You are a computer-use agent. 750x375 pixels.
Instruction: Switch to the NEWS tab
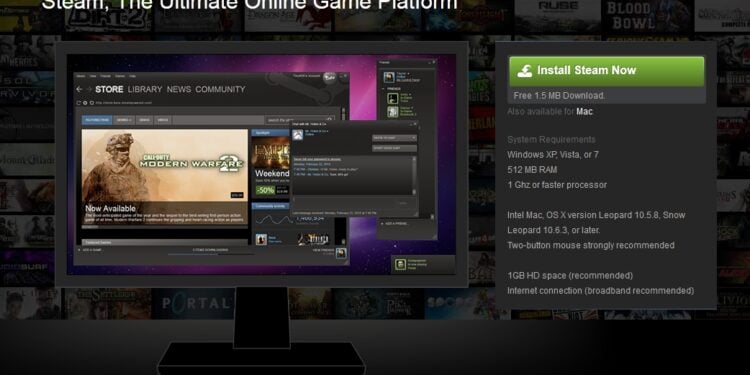click(179, 89)
